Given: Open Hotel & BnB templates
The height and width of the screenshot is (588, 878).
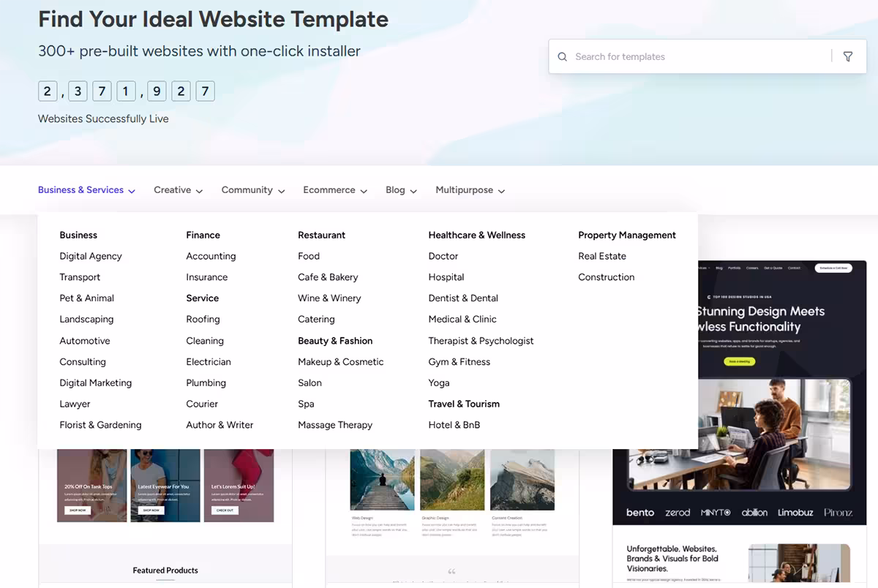Looking at the screenshot, I should 454,425.
